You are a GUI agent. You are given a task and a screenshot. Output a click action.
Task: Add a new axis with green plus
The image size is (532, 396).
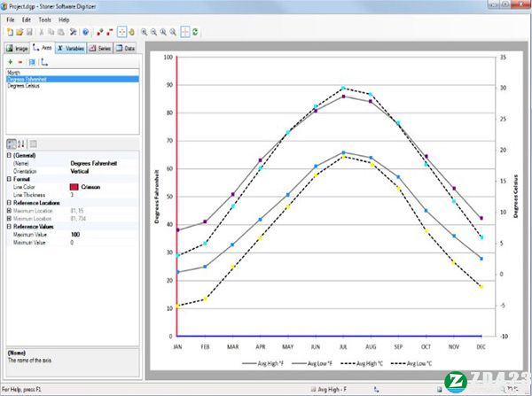pyautogui.click(x=10, y=62)
